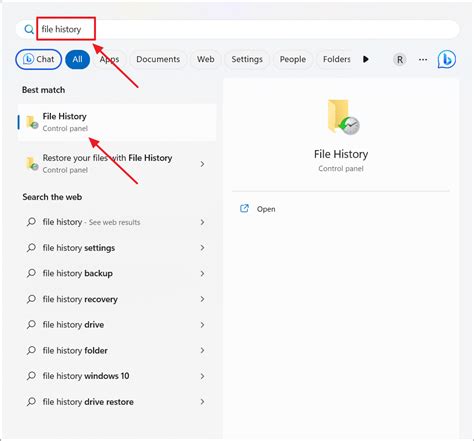Expand chevron for 'file history folder'

point(202,350)
